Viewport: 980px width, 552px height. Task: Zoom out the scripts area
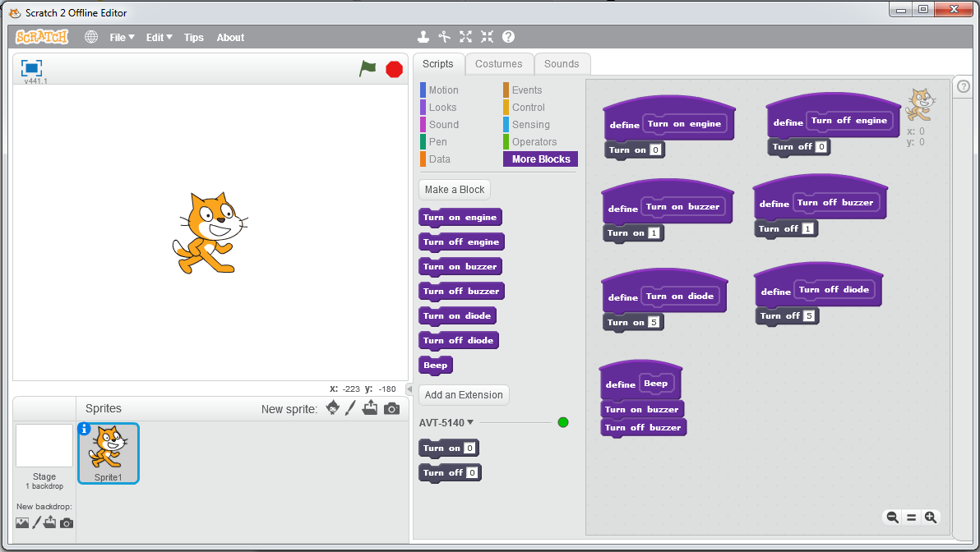(x=893, y=517)
